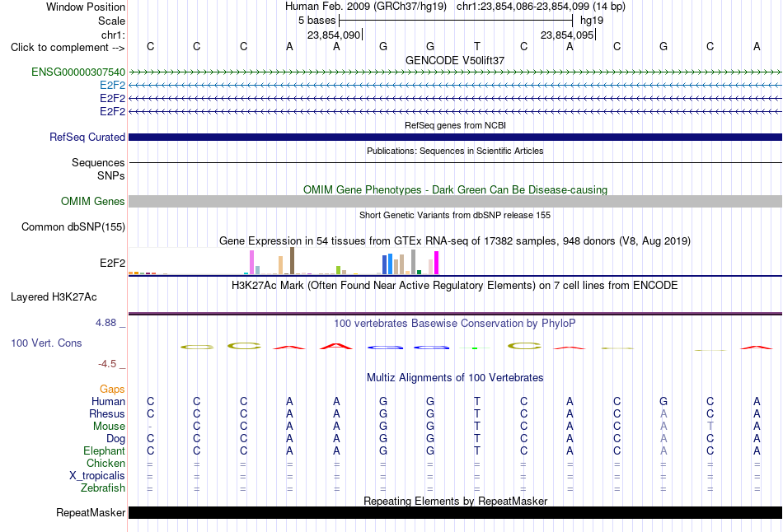Click the '5 bases' scale label
The height and width of the screenshot is (532, 783).
pos(317,21)
